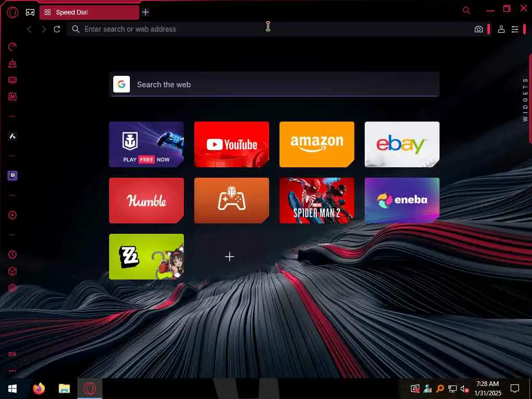Add a new site to Speed Dial
This screenshot has width=532, height=399.
230,257
